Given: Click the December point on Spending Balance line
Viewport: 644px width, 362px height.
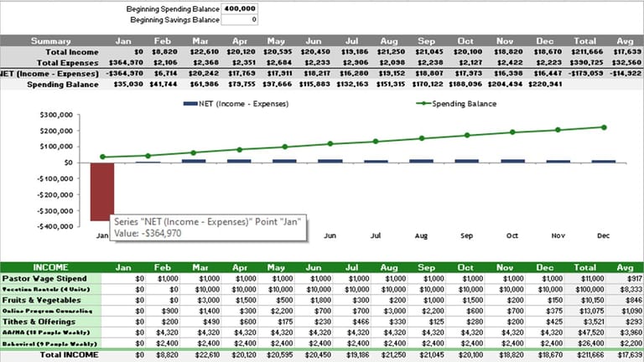Looking at the screenshot, I should pyautogui.click(x=604, y=127).
